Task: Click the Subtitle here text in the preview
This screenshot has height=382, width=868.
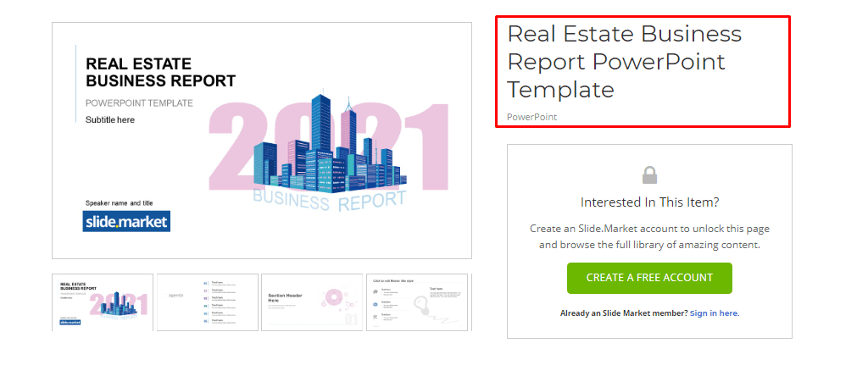Action: [x=110, y=120]
